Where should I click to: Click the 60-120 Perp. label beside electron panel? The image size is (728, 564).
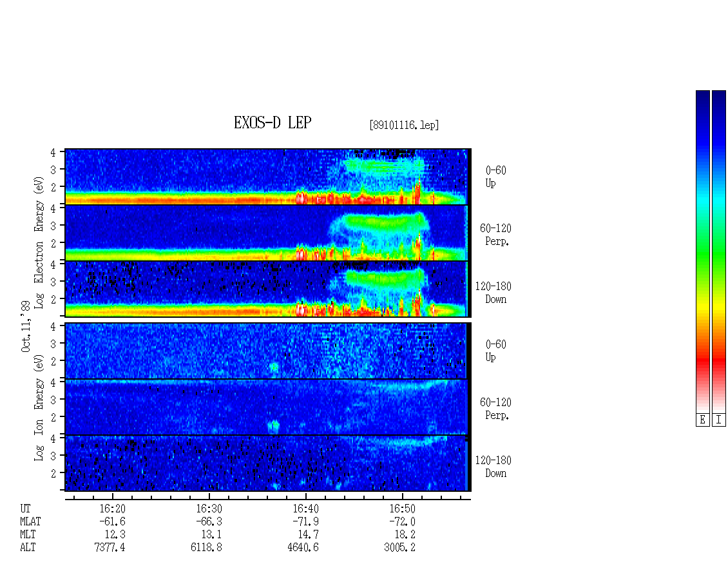(x=495, y=235)
